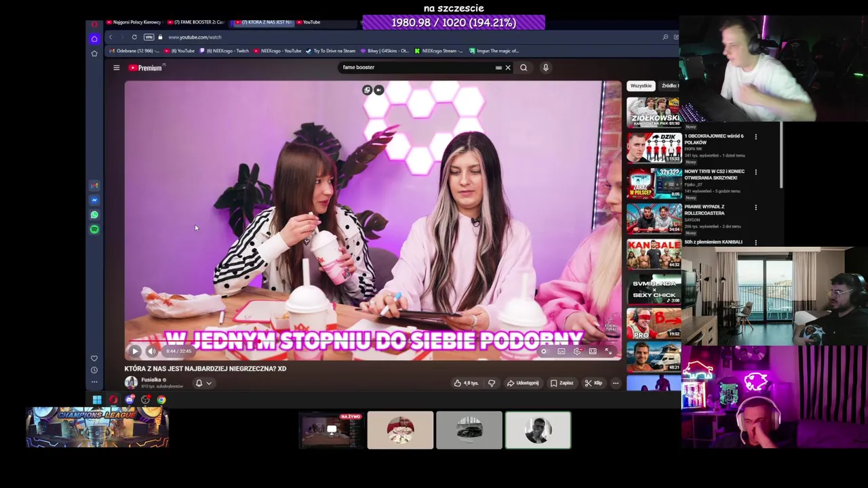Open the on-screen keyboard icon in search box
868x488 pixels.
[x=498, y=68]
